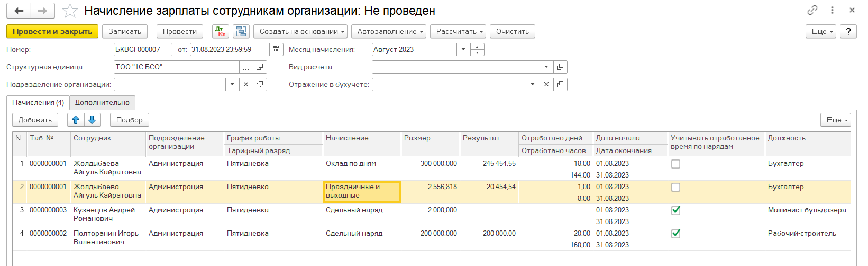The image size is (868, 266).
Task: Select Полторанин Игорь Валентинович employee cell
Action: coord(108,238)
